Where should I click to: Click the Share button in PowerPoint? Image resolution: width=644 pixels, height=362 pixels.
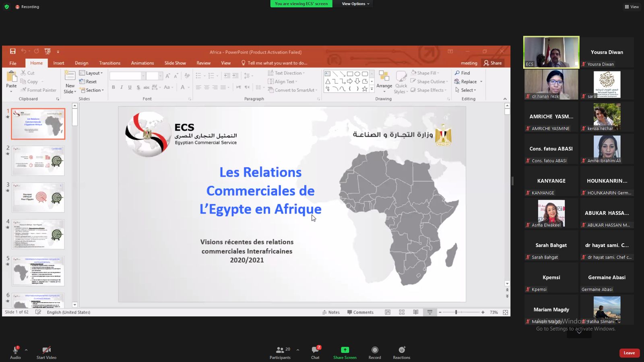[x=493, y=63]
